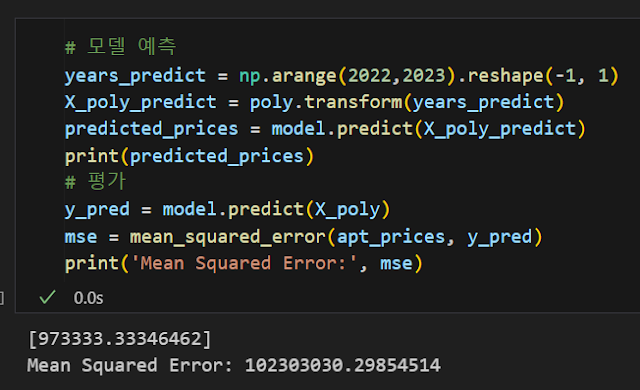The image size is (640, 390).
Task: Click the output 'Mean Squared Error: 102303030.29854514'
Action: click(x=234, y=365)
